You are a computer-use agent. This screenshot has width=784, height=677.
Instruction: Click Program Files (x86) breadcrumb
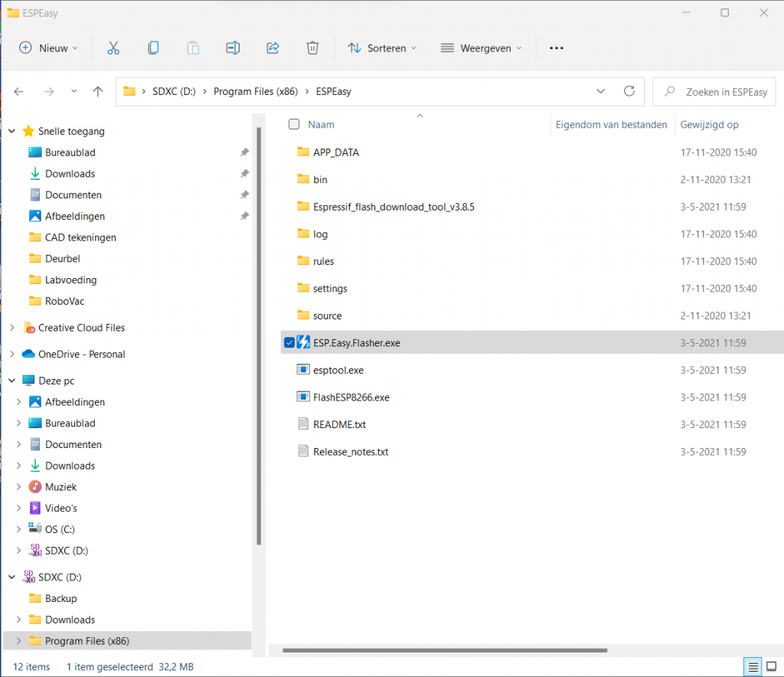pyautogui.click(x=256, y=91)
